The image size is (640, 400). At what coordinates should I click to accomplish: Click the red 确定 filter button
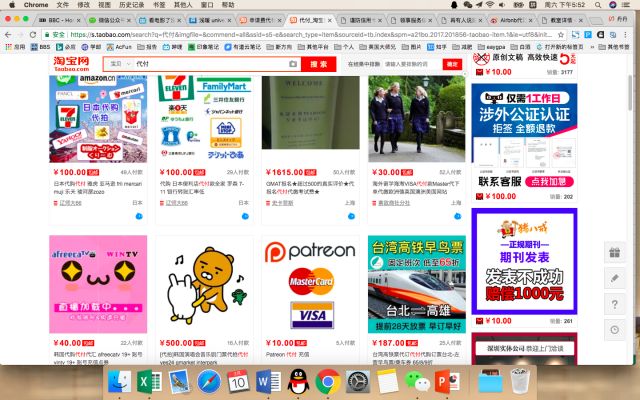pos(452,64)
